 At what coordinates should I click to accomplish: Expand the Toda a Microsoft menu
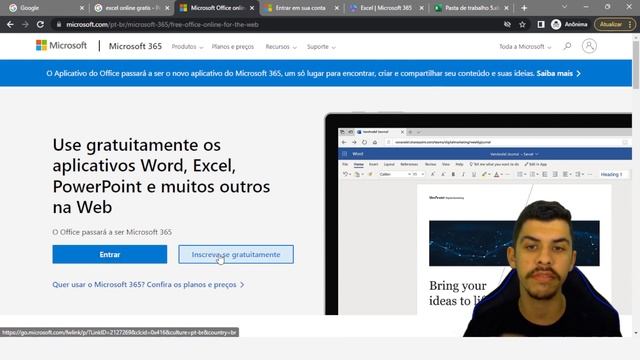[x=525, y=47]
